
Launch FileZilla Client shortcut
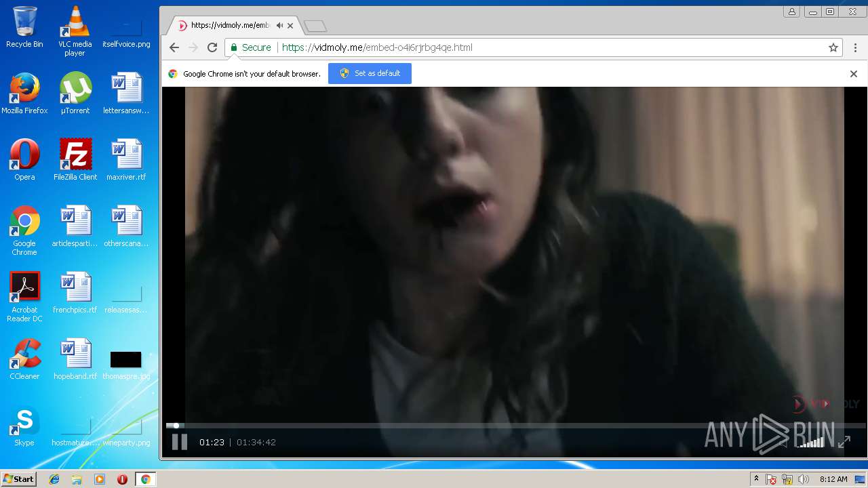[75, 159]
